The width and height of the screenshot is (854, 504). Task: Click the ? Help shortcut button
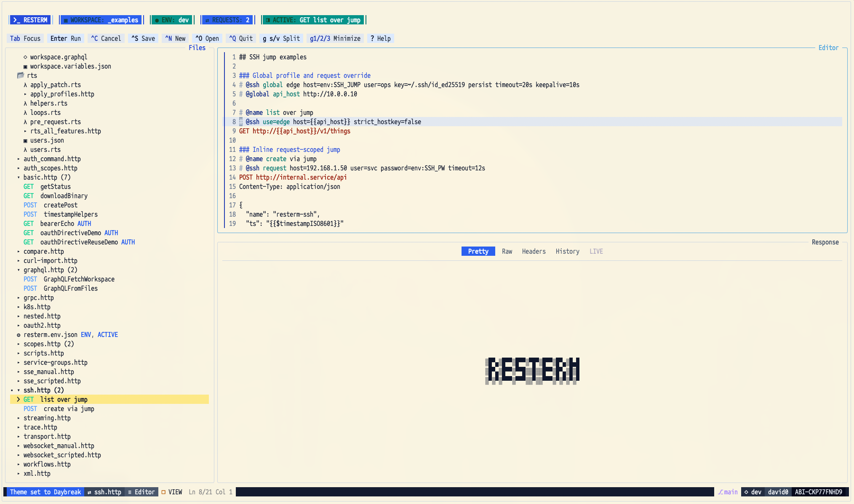coord(381,38)
